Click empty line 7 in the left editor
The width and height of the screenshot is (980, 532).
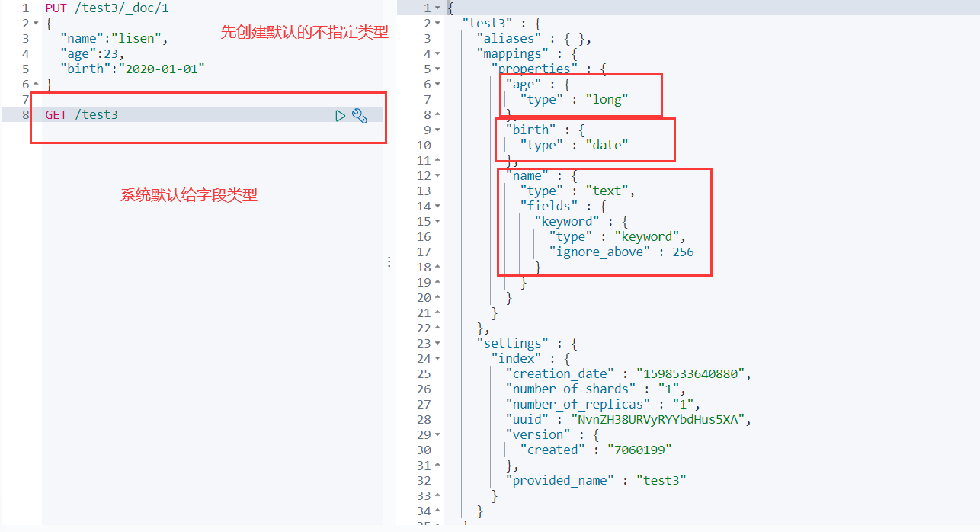(x=212, y=100)
